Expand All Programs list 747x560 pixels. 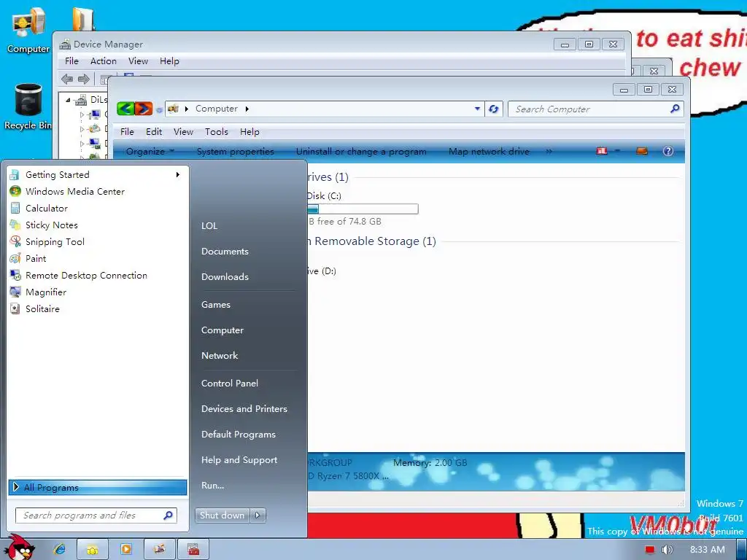coord(97,488)
